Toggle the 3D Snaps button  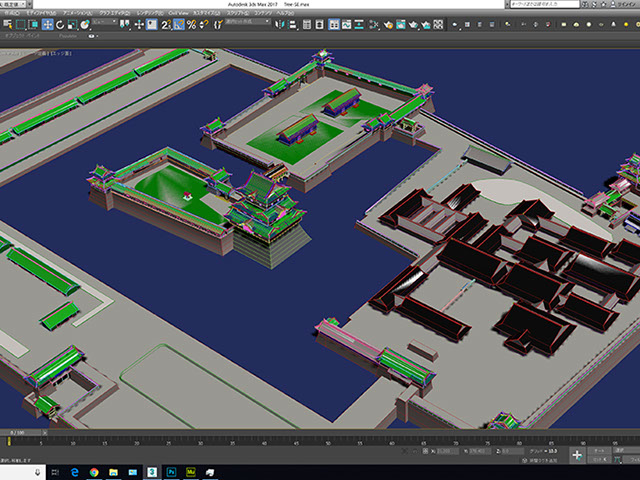click(165, 24)
